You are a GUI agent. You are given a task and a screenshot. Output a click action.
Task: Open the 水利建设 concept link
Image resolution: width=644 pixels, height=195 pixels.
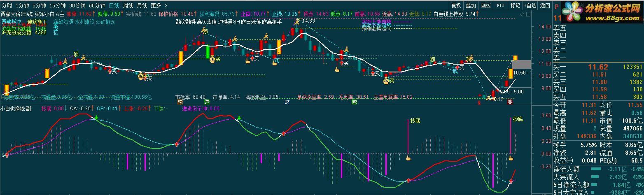click(85, 21)
